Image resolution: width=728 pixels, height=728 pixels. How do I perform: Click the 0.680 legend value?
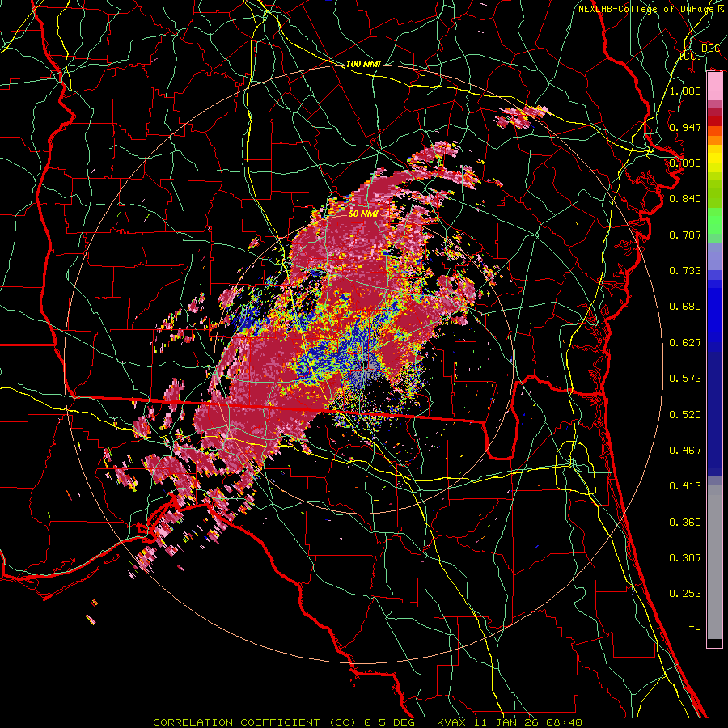pyautogui.click(x=685, y=307)
